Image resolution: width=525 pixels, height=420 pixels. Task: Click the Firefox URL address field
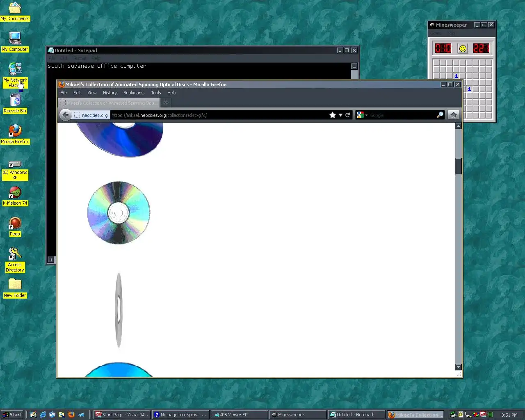click(219, 115)
